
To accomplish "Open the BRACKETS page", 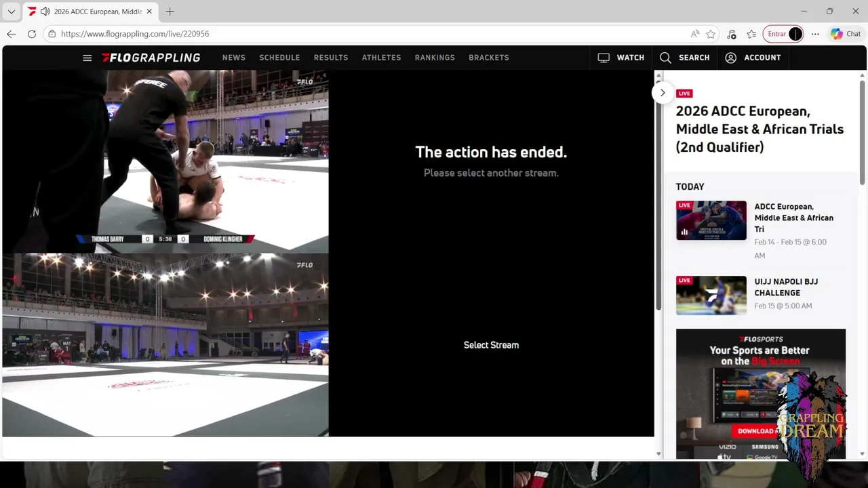I will click(489, 58).
